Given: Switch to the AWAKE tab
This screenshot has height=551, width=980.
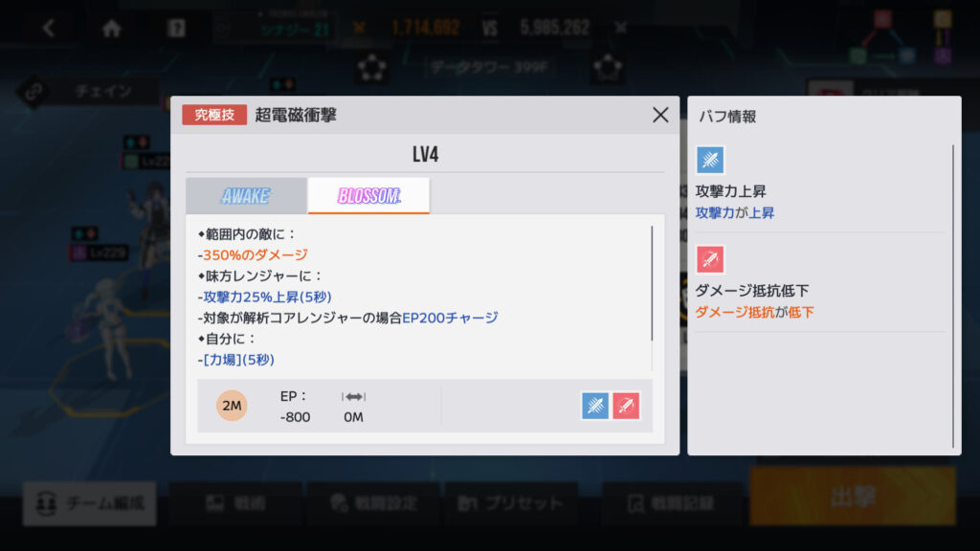Looking at the screenshot, I should 246,195.
